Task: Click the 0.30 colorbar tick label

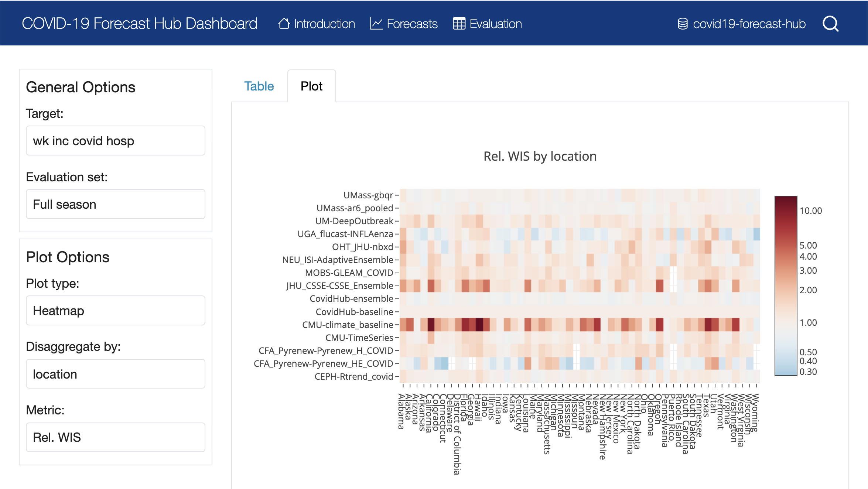Action: coord(808,372)
